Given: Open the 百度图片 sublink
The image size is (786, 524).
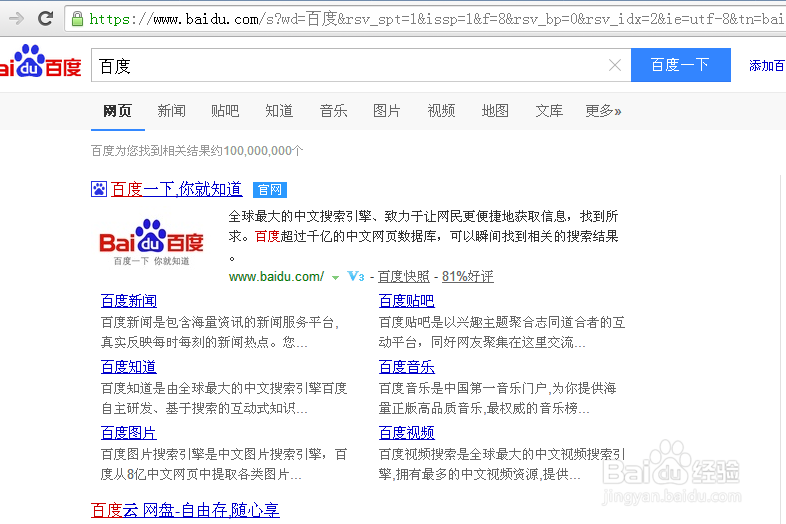Looking at the screenshot, I should (x=129, y=433).
